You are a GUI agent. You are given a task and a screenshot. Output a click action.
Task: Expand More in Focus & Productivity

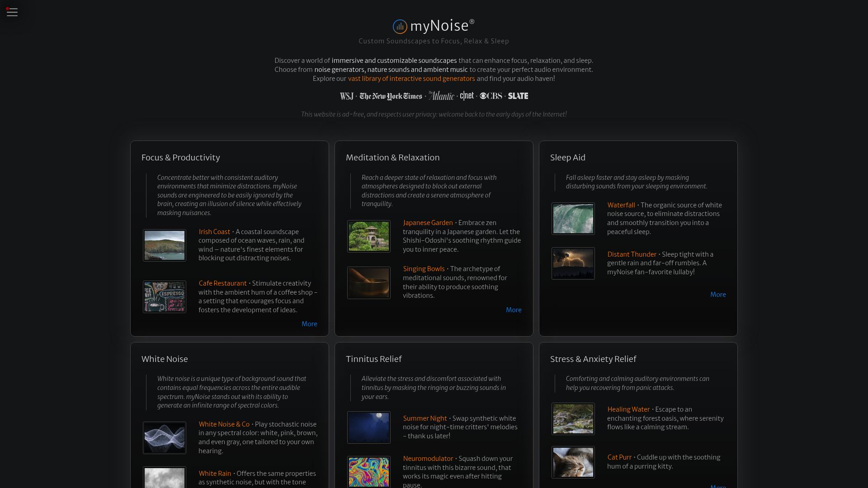(x=309, y=324)
